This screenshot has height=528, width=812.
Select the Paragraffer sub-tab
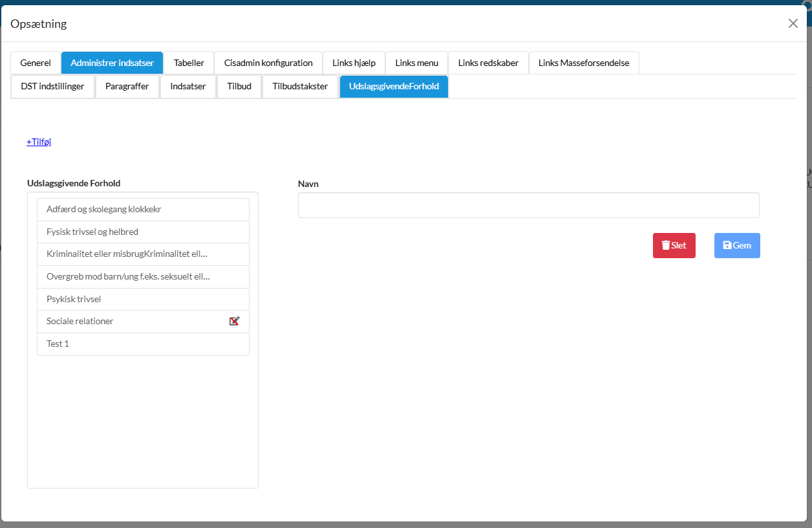(127, 86)
